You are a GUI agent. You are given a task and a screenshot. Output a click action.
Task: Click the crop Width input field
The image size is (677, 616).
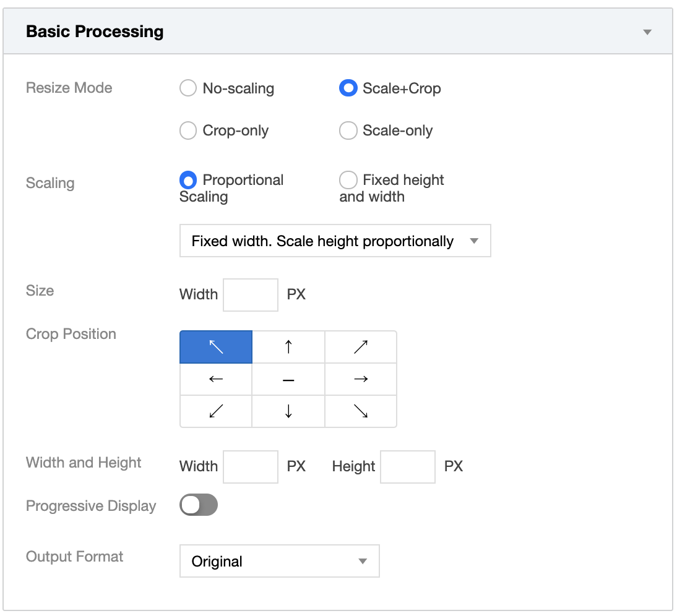pyautogui.click(x=251, y=467)
